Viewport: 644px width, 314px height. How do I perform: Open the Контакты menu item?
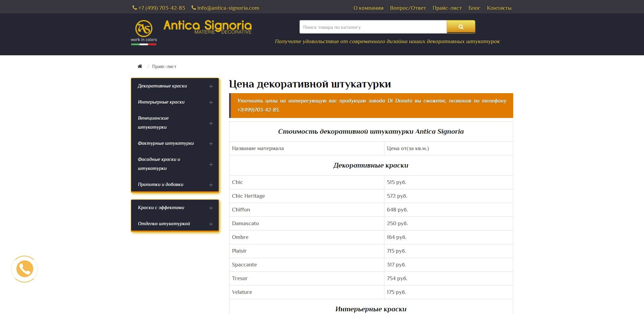pyautogui.click(x=499, y=8)
